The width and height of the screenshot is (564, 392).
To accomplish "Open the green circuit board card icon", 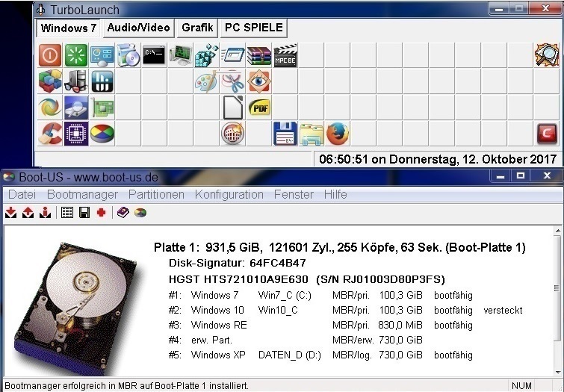I will tap(102, 108).
